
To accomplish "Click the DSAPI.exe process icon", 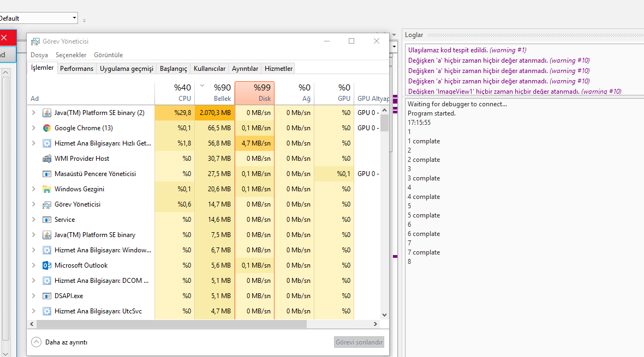I will point(47,296).
